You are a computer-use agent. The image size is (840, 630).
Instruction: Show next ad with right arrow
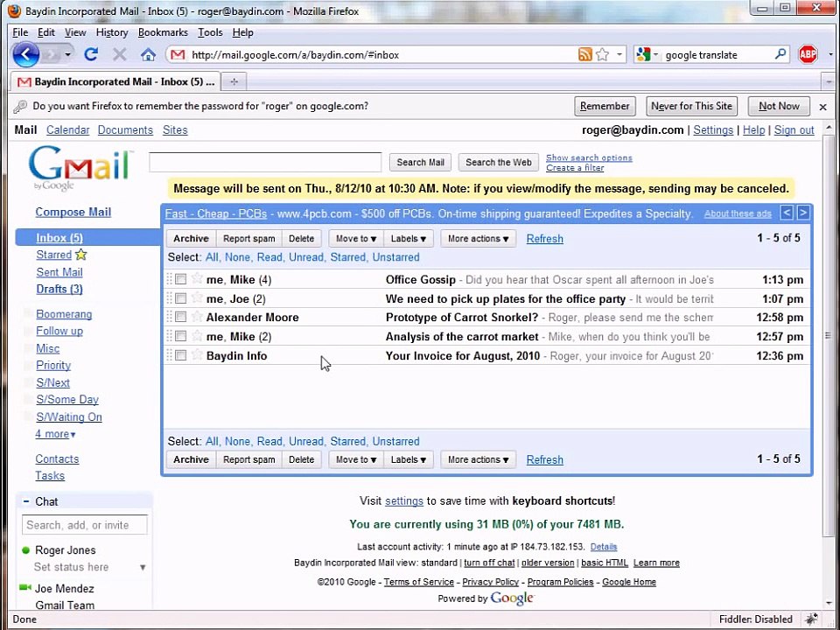[802, 213]
